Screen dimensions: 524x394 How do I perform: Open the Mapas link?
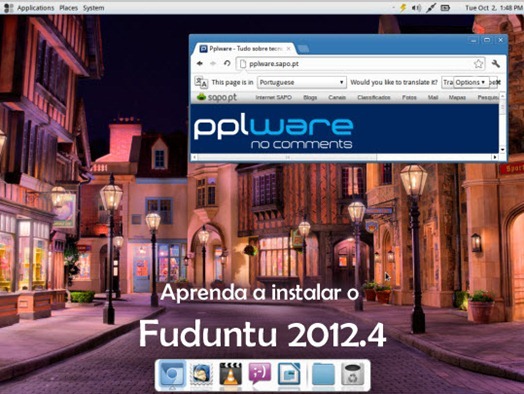(x=457, y=98)
